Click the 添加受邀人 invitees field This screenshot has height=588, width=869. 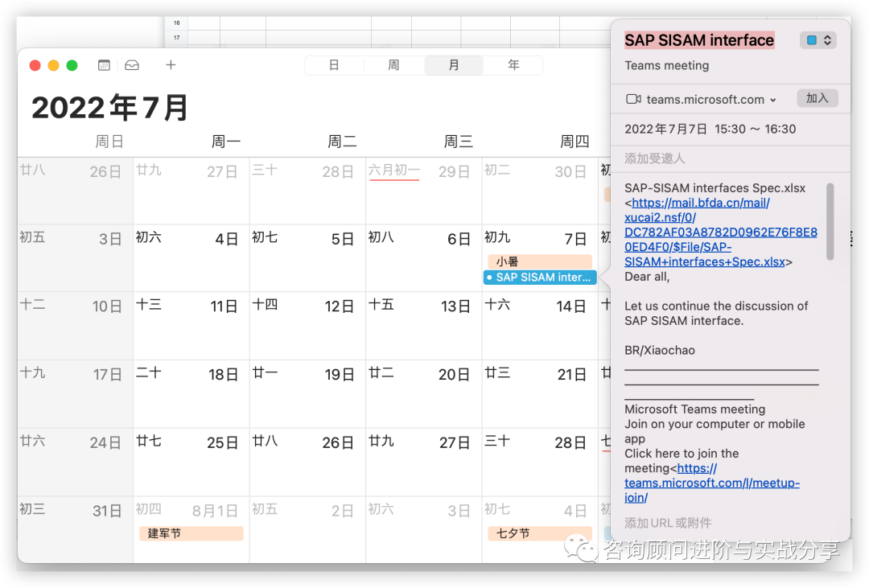[730, 158]
